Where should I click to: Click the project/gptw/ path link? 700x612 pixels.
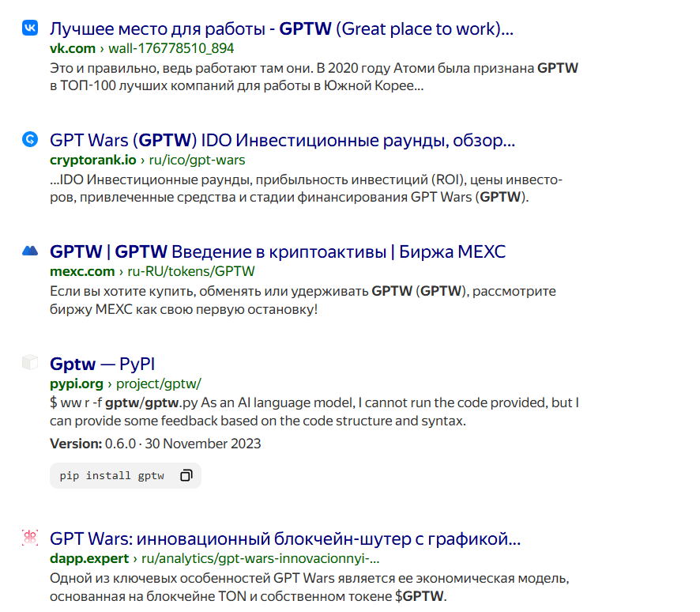159,383
